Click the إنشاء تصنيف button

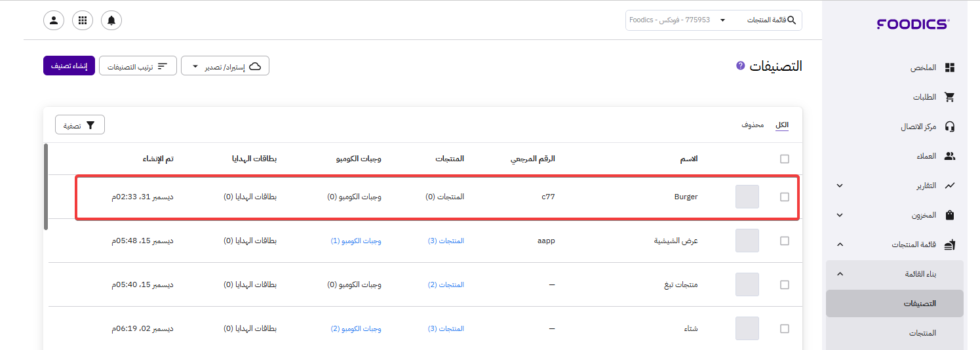click(69, 66)
